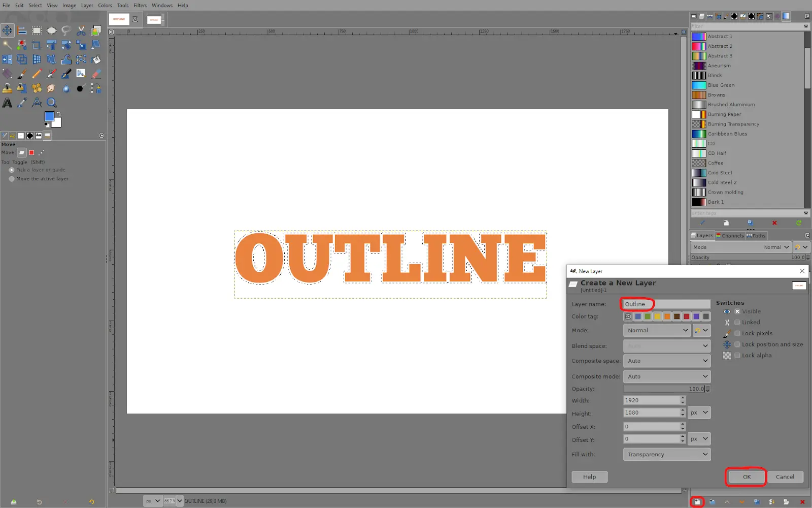Open the Offset Y unit px dropdown
812x508 pixels.
point(699,439)
